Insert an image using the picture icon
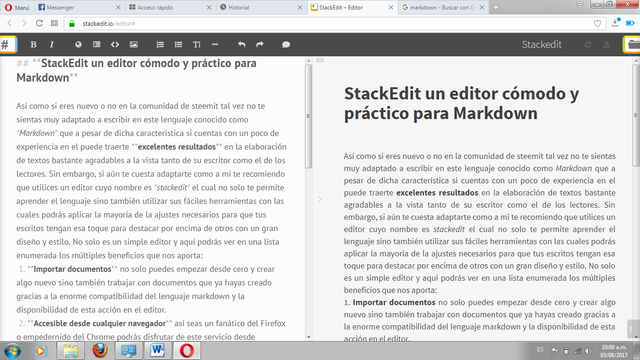 point(133,44)
